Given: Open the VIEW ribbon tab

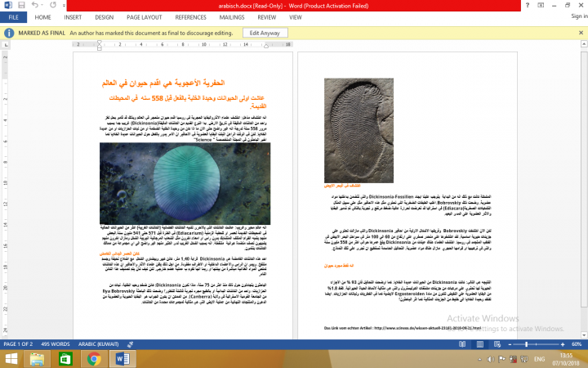Looking at the screenshot, I should pos(296,17).
